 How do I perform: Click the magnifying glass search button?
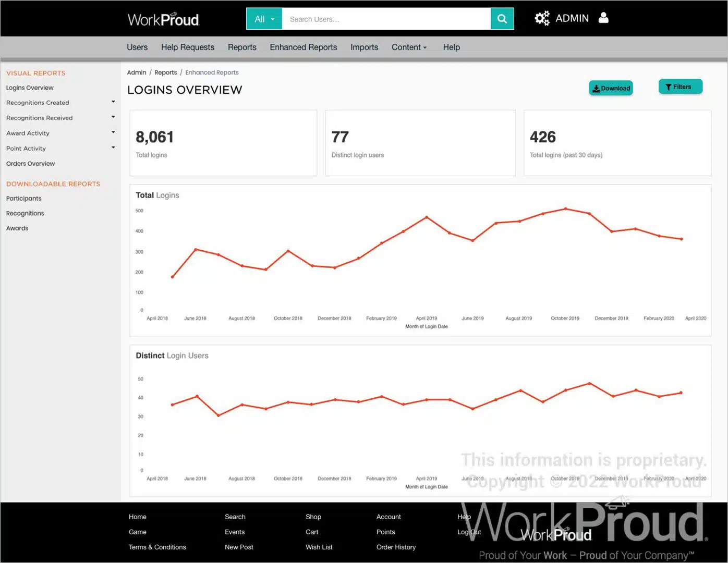[x=502, y=19]
